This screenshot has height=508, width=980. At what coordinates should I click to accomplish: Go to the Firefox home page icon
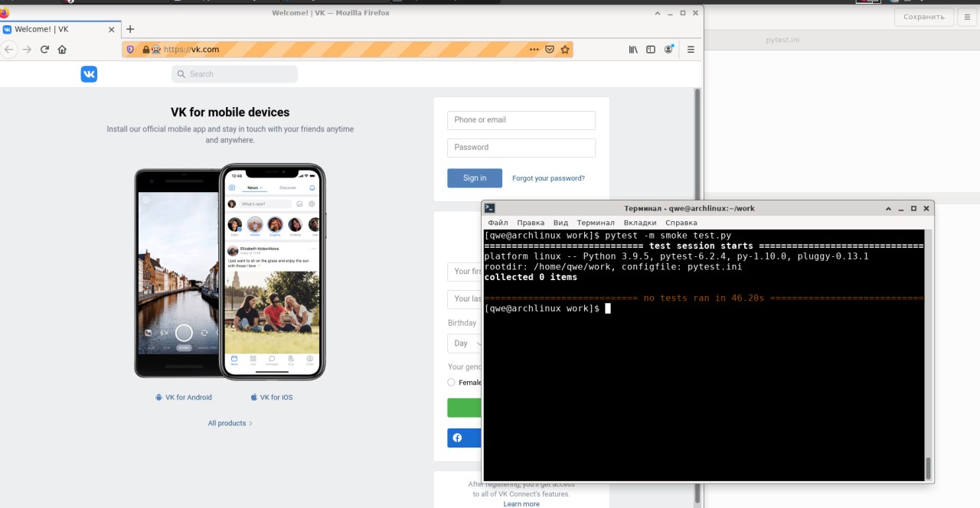point(62,49)
